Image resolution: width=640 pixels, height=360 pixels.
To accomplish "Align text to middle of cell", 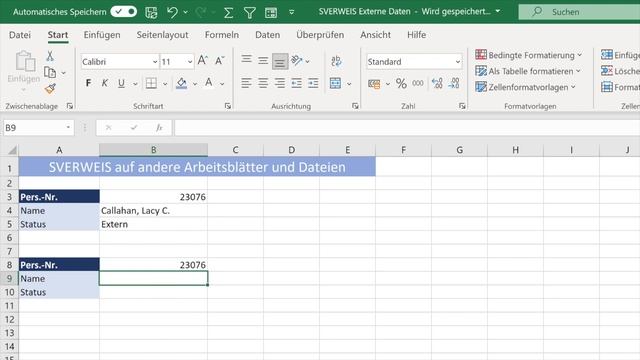I will 263,61.
